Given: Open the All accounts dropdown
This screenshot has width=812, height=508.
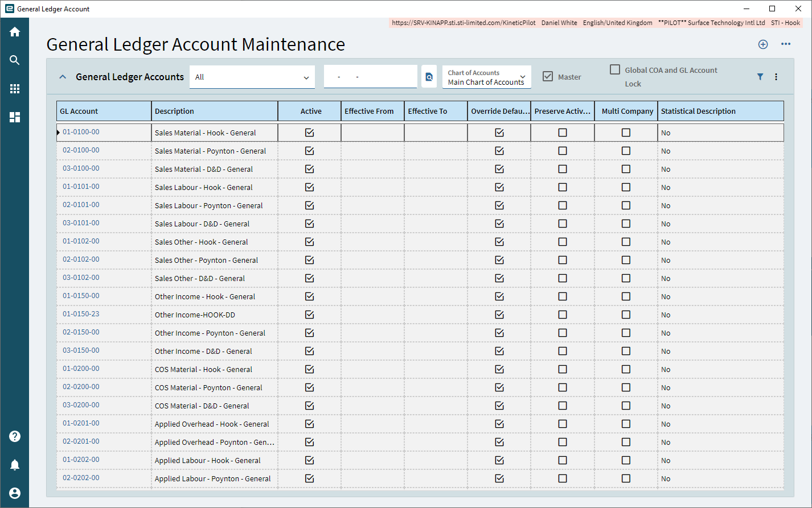Looking at the screenshot, I should tap(252, 76).
